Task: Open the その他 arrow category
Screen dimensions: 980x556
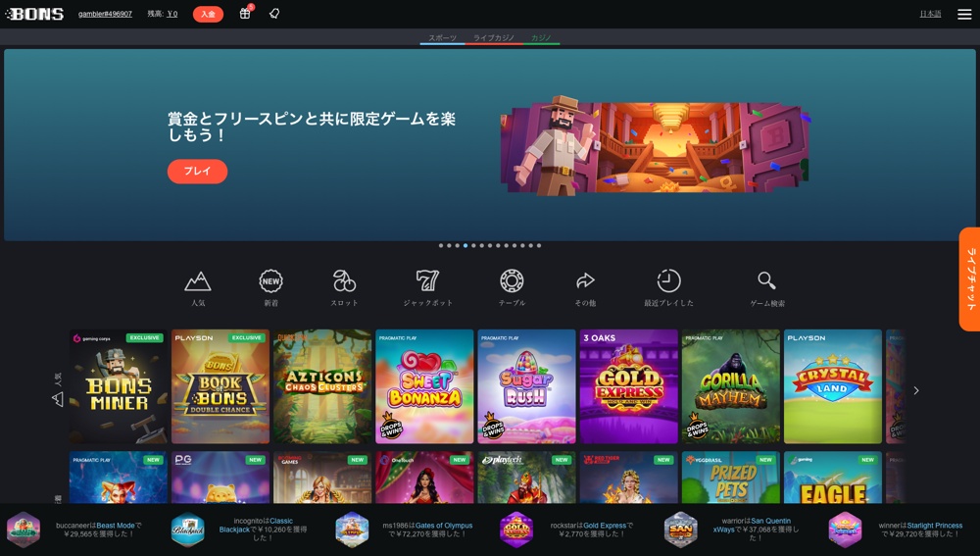Action: (585, 287)
